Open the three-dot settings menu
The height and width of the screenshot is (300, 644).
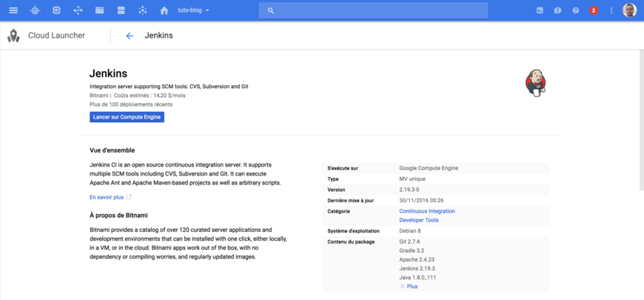[611, 10]
